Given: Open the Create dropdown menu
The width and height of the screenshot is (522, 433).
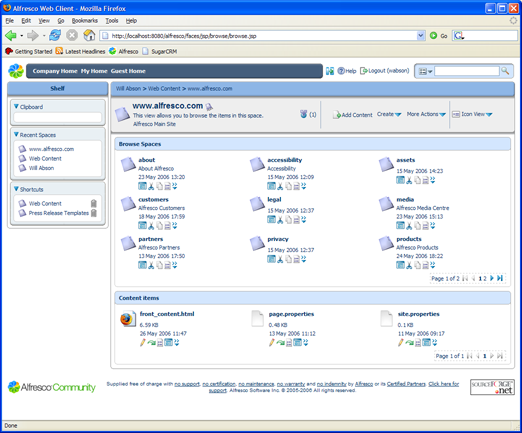Looking at the screenshot, I should coord(389,114).
